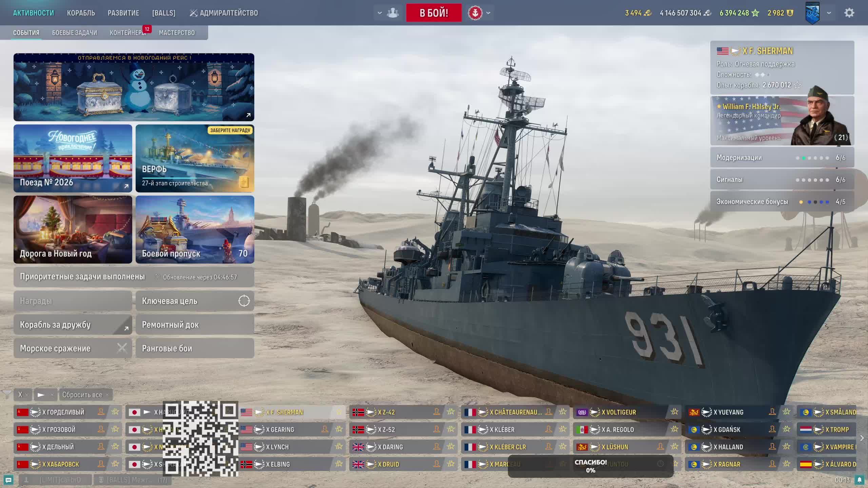The width and height of the screenshot is (868, 488).
Task: Open the settings gear icon
Action: (x=849, y=13)
